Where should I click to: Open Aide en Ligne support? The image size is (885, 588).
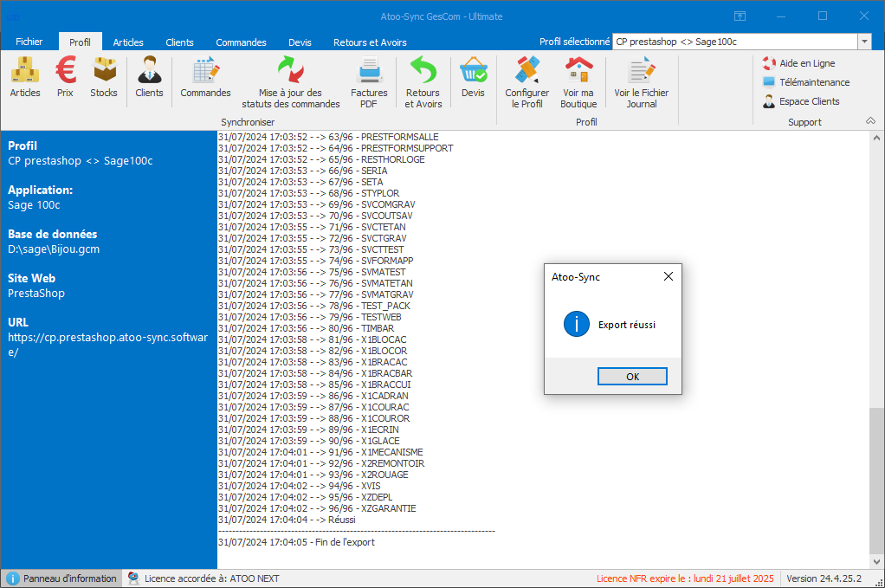tap(798, 63)
